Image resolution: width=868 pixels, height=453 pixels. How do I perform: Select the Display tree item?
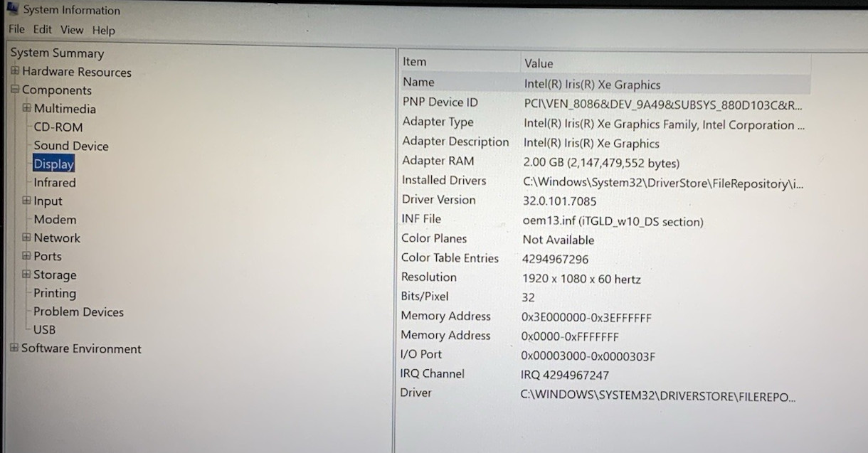[x=54, y=164]
